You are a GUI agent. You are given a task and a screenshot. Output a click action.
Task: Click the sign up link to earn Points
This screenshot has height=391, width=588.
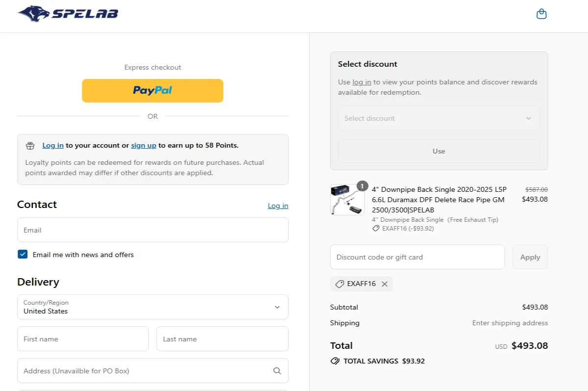coord(143,145)
